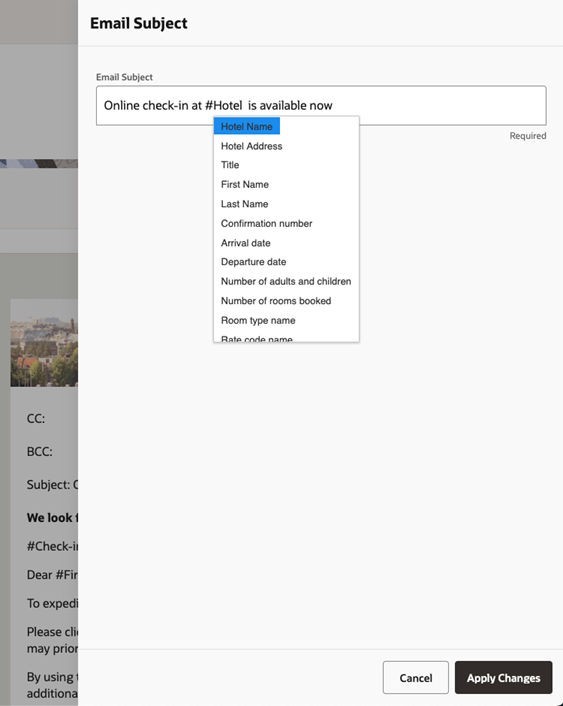Screen dimensions: 563x706
Task: Click the city photo thumbnail in background
Action: [44, 342]
